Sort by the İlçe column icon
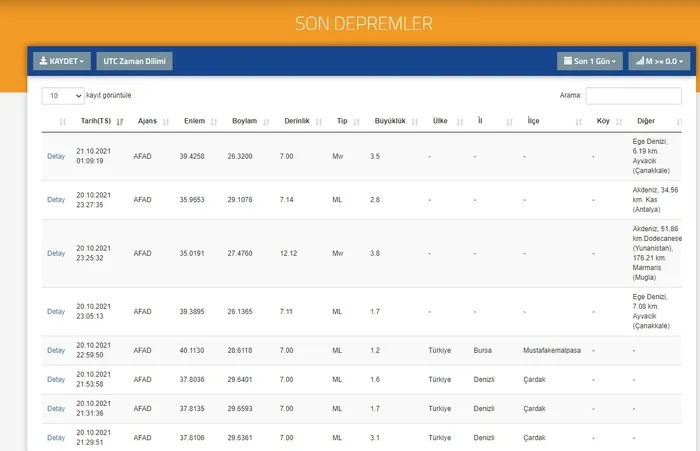Screen dimensions: 700x451 pos(578,122)
